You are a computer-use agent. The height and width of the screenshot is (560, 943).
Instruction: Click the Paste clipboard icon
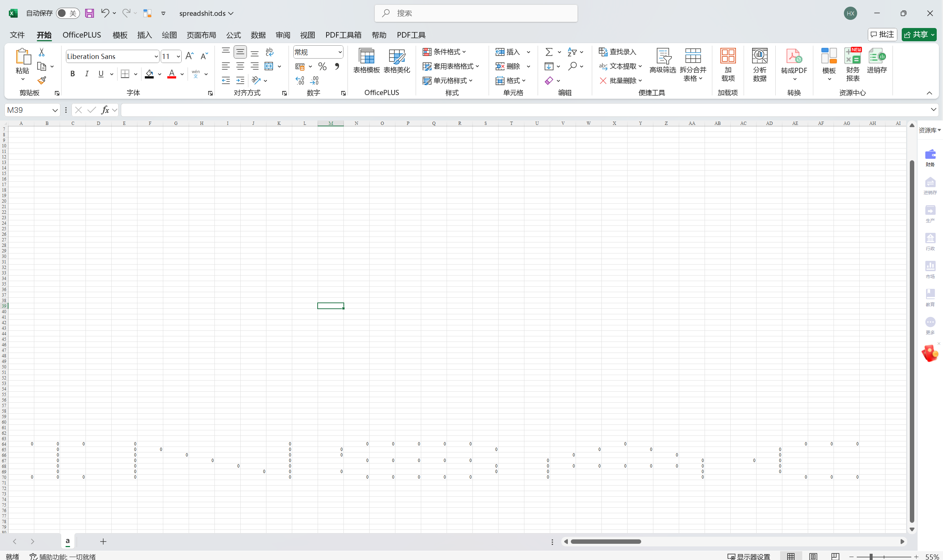22,57
